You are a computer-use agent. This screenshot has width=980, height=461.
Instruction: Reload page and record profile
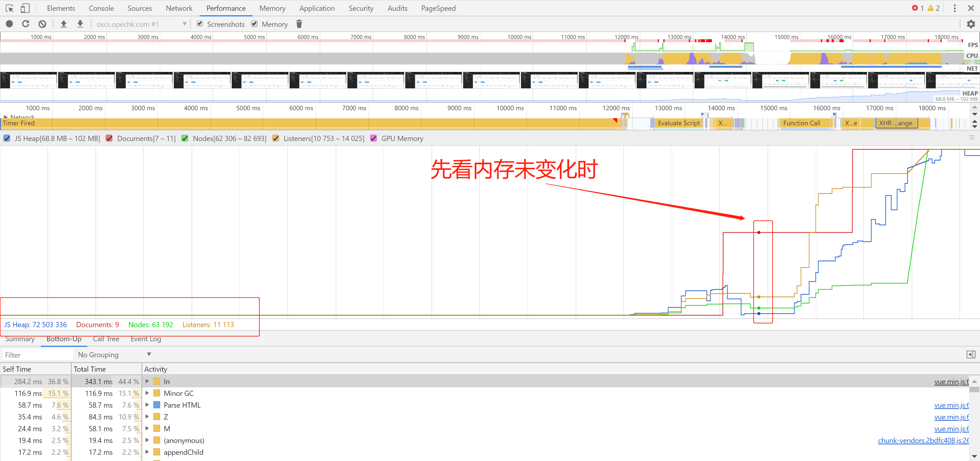[x=25, y=24]
